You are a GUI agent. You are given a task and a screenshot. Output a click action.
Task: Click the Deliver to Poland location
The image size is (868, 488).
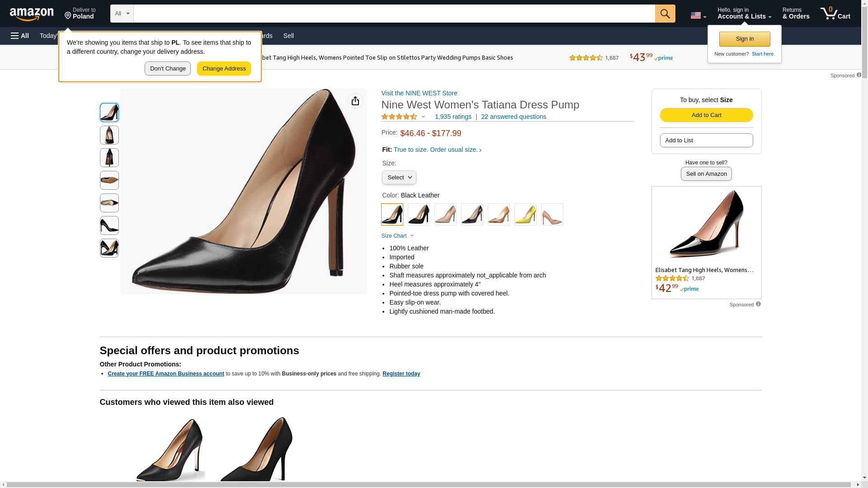pos(80,14)
